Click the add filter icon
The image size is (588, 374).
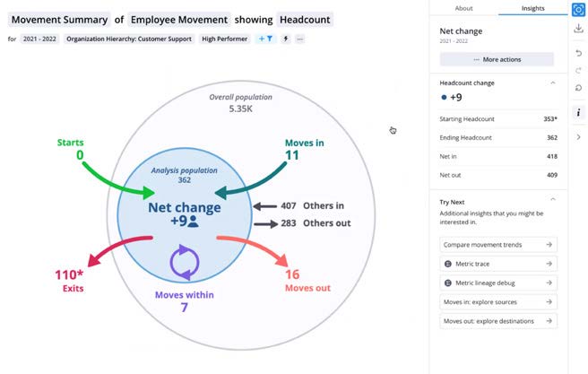[x=265, y=39]
